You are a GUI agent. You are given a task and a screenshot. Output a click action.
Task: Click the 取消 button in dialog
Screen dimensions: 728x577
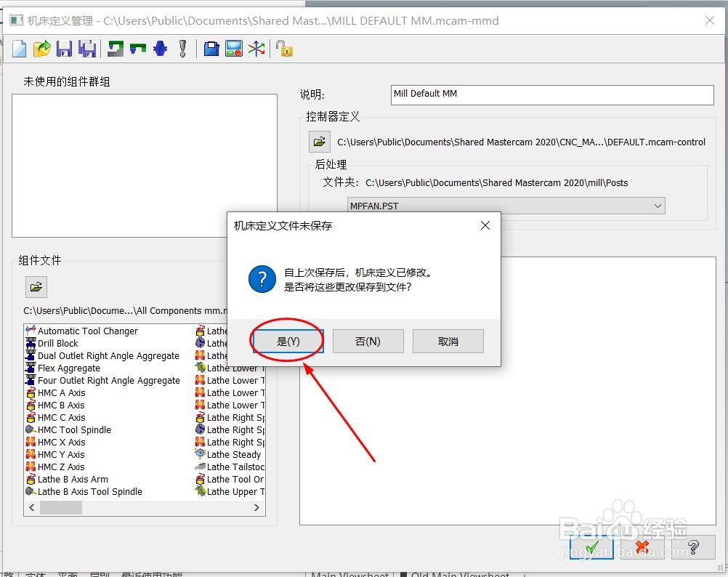pyautogui.click(x=448, y=342)
